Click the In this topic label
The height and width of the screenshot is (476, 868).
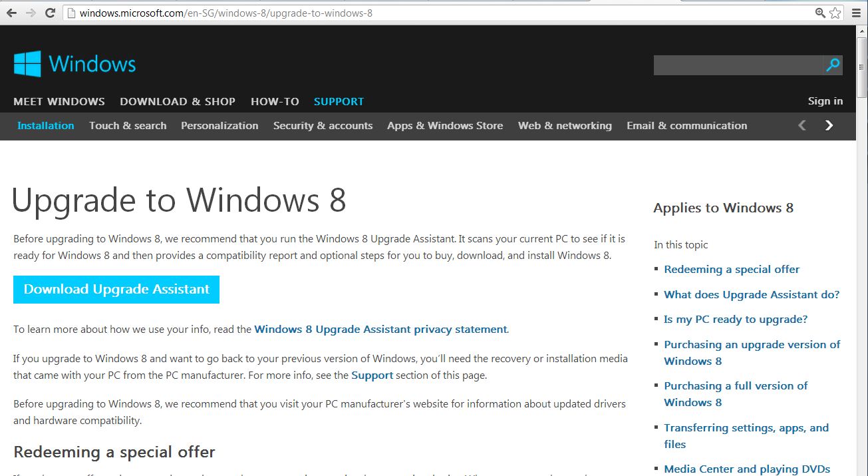tap(680, 245)
